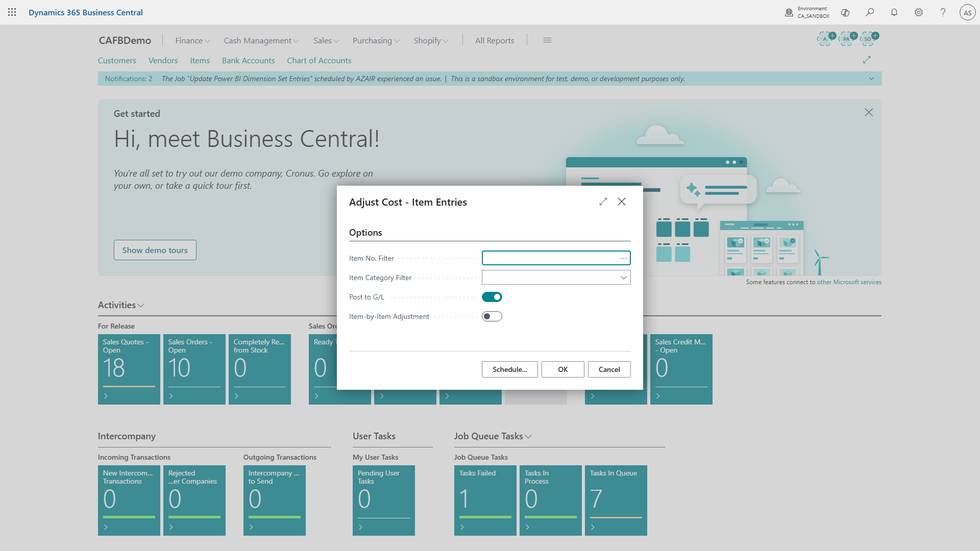Open the All Reports menu item
Viewport: 980px width, 551px height.
click(x=494, y=40)
